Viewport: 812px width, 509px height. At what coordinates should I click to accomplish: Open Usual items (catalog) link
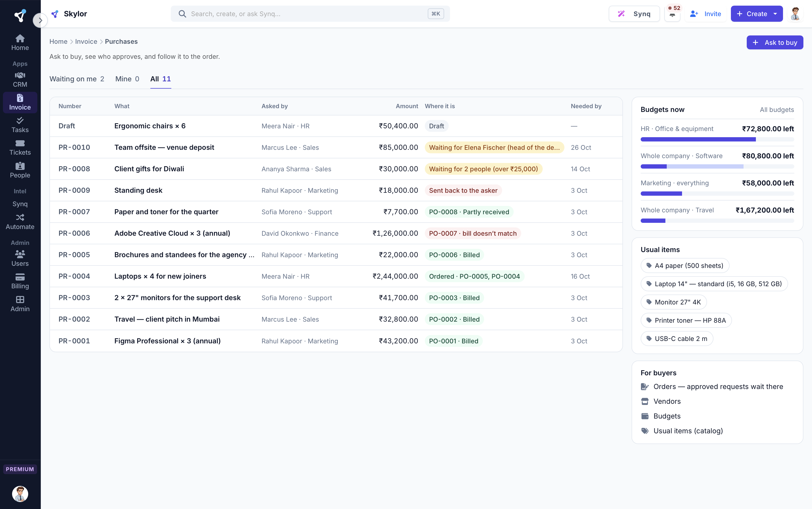pyautogui.click(x=688, y=431)
